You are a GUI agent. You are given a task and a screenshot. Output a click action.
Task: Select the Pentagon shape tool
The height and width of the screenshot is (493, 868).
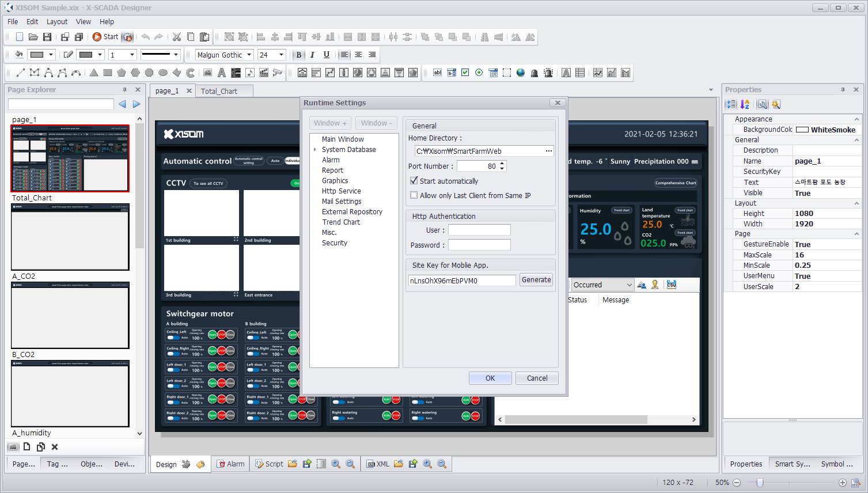[x=122, y=73]
